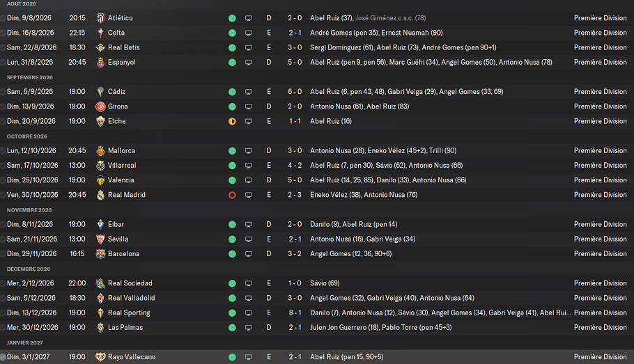This screenshot has height=364, width=634.
Task: Click the green win indicator for Espanyol
Action: (232, 63)
